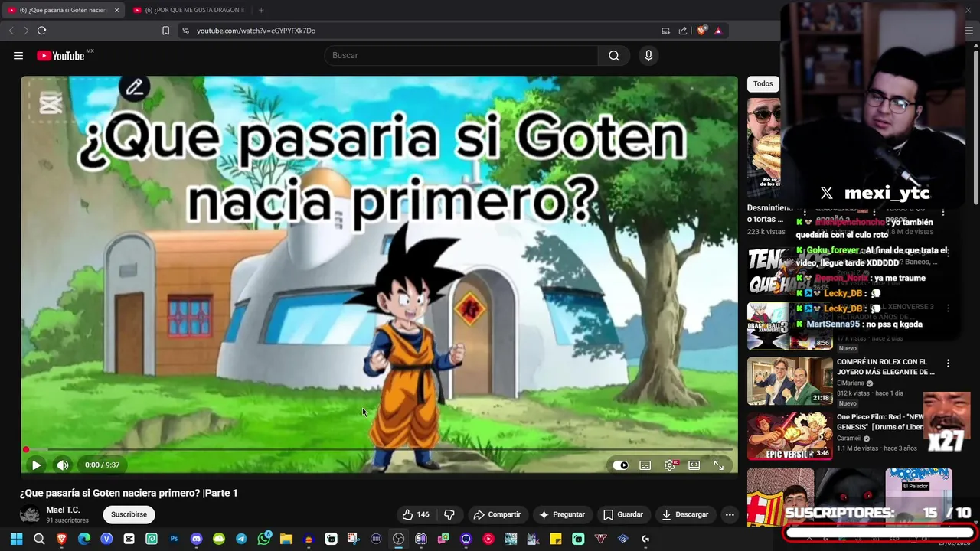Play the video with the play button
Viewport: 980px width, 551px height.
click(36, 465)
